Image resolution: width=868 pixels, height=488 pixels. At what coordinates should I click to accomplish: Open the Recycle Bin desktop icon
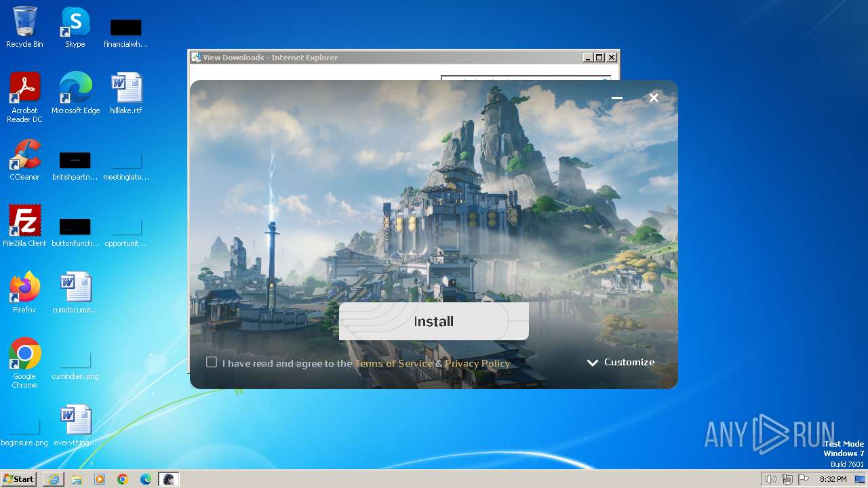[24, 27]
